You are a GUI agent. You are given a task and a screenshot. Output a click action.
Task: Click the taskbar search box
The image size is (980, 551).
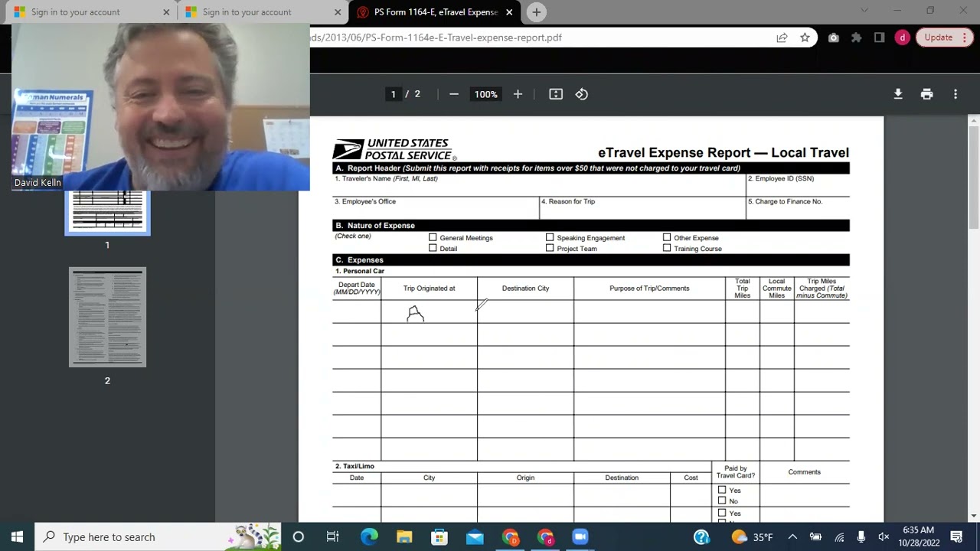158,537
